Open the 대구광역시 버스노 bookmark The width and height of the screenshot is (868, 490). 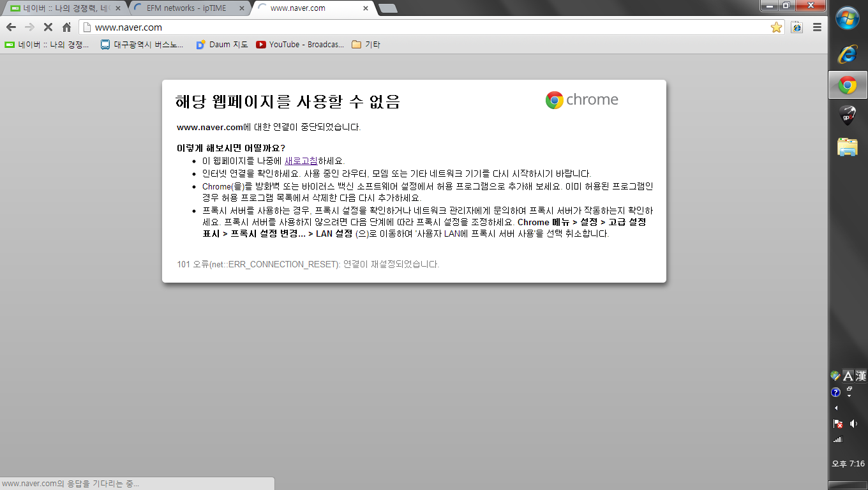click(x=142, y=45)
